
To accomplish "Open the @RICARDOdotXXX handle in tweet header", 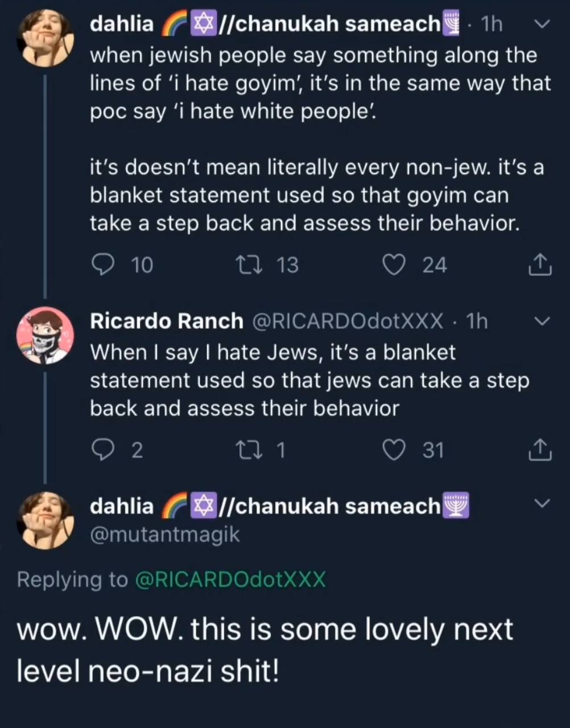I will click(x=346, y=321).
